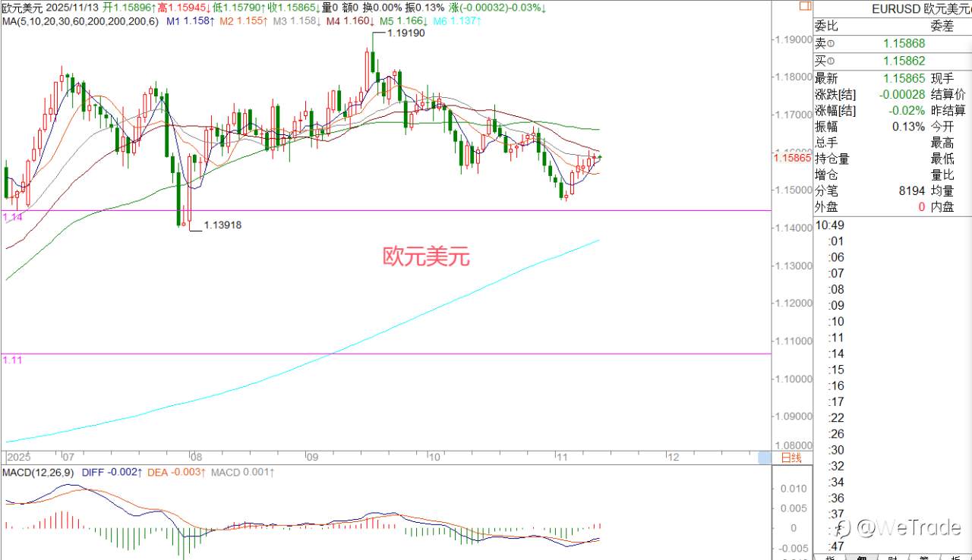The image size is (972, 560).
Task: Click the M5 1.166 moving average label
Action: coord(403,21)
